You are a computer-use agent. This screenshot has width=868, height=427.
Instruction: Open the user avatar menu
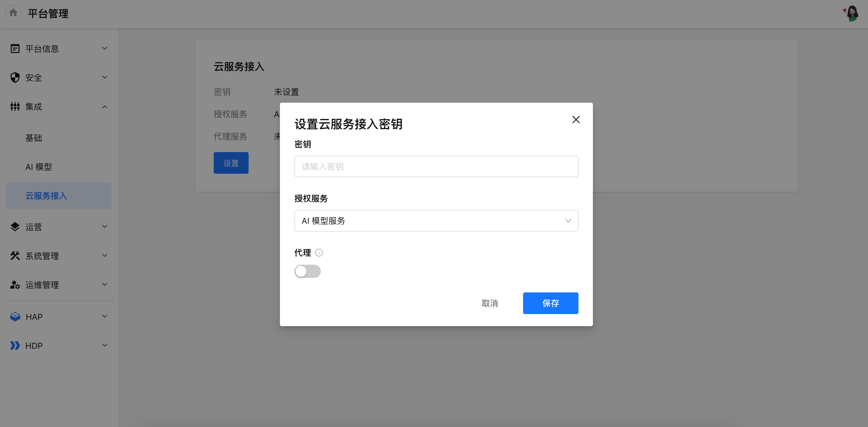pos(852,14)
